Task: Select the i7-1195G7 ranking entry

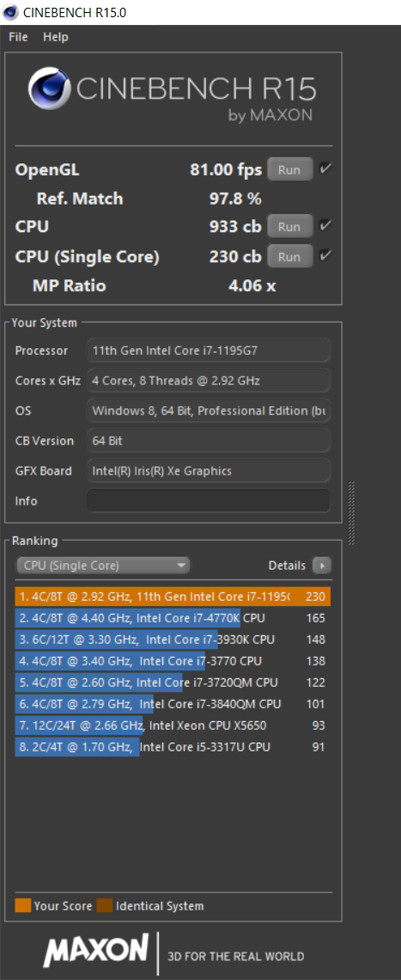Action: [173, 597]
